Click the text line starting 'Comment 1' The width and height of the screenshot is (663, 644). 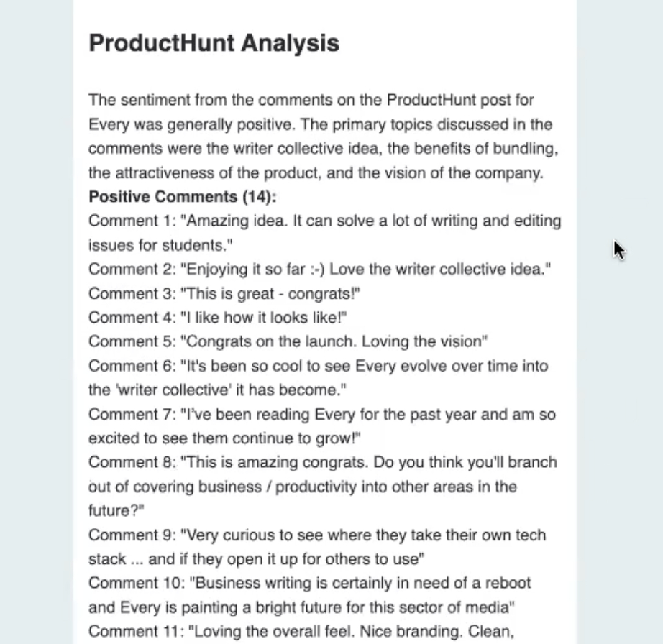click(x=324, y=221)
